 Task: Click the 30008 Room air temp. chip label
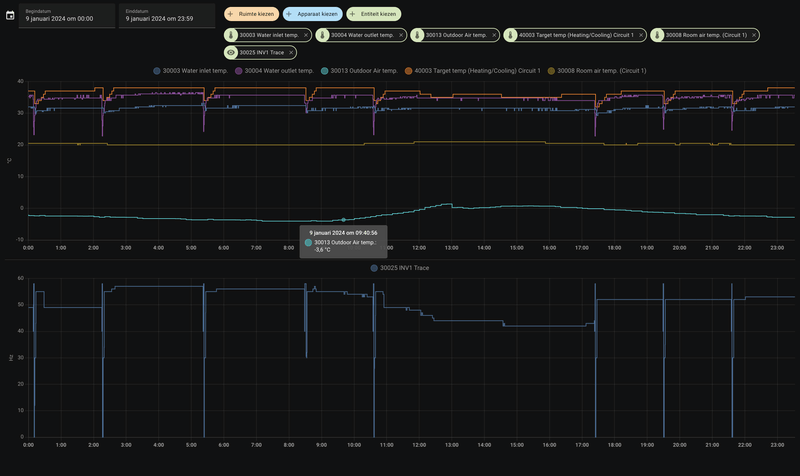coord(706,35)
